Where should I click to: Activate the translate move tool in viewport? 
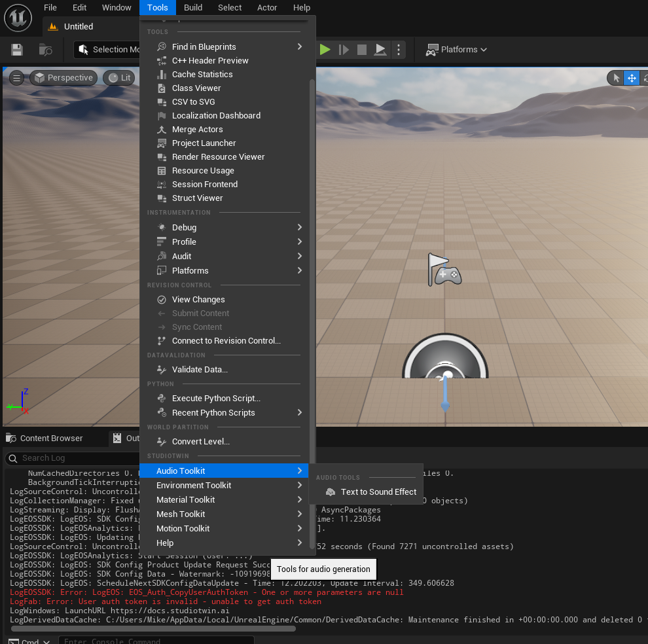pyautogui.click(x=632, y=78)
